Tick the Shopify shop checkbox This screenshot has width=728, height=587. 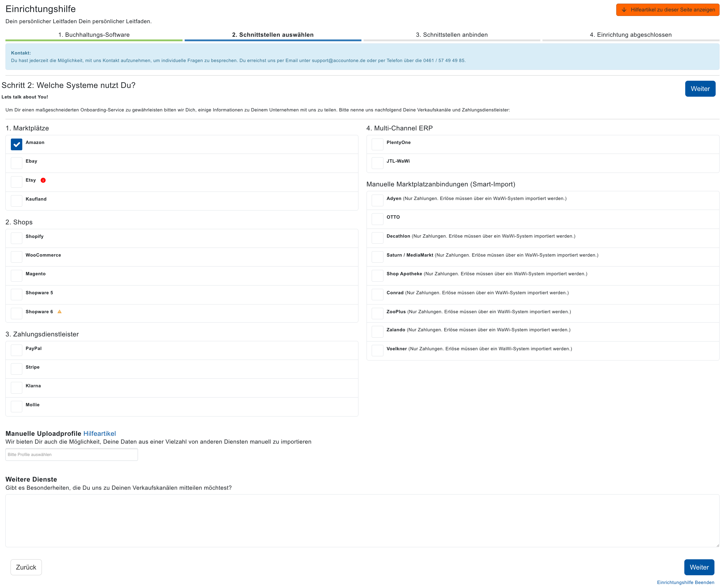click(x=17, y=239)
